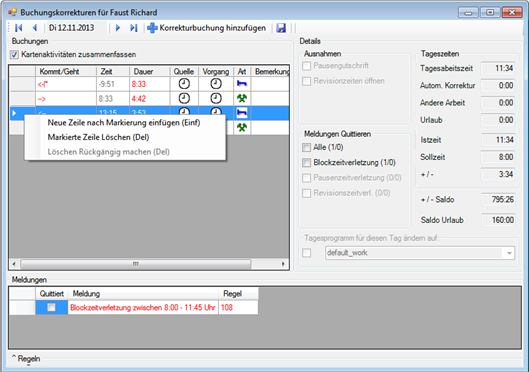Image resolution: width=529 pixels, height=372 pixels.
Task: Click the Quelle clock icon in first row
Action: (x=184, y=83)
